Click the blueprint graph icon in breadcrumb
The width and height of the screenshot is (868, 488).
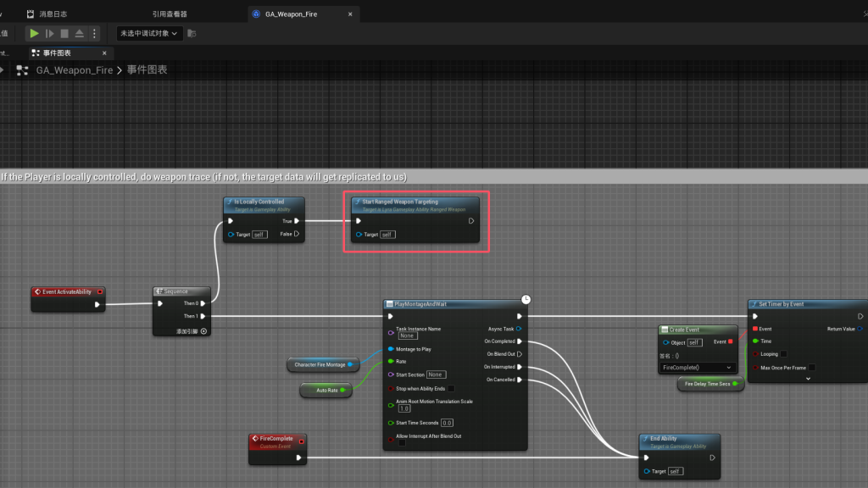pos(23,70)
